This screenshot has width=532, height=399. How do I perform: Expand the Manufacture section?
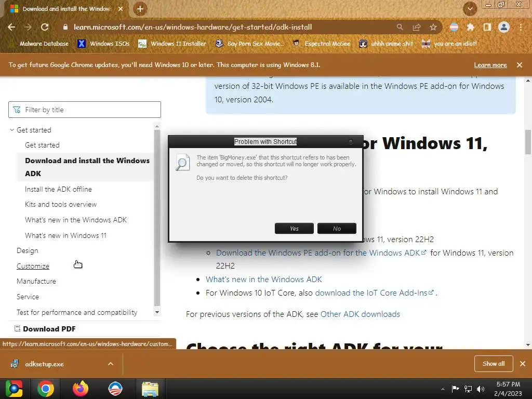pyautogui.click(x=36, y=281)
